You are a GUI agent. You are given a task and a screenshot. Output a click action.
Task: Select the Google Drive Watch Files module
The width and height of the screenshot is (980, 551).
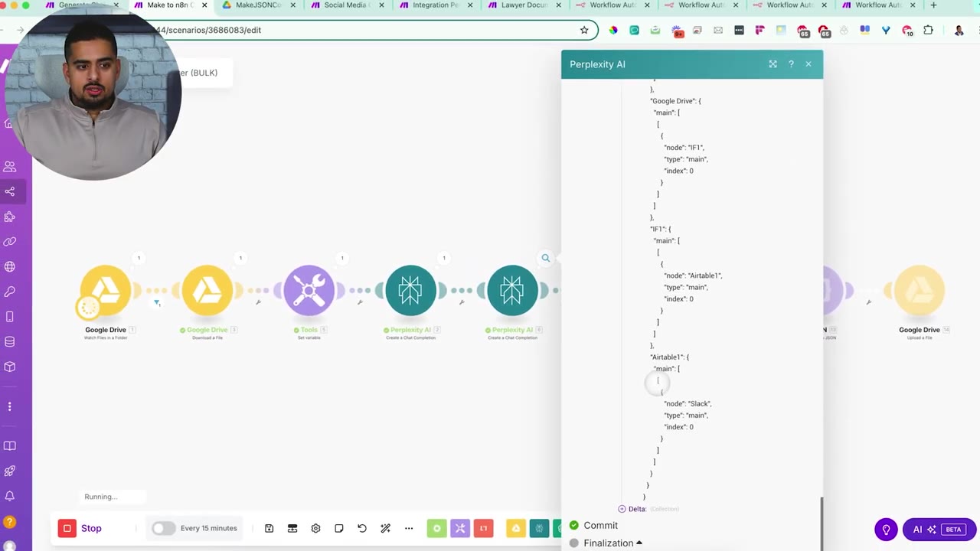pyautogui.click(x=106, y=290)
